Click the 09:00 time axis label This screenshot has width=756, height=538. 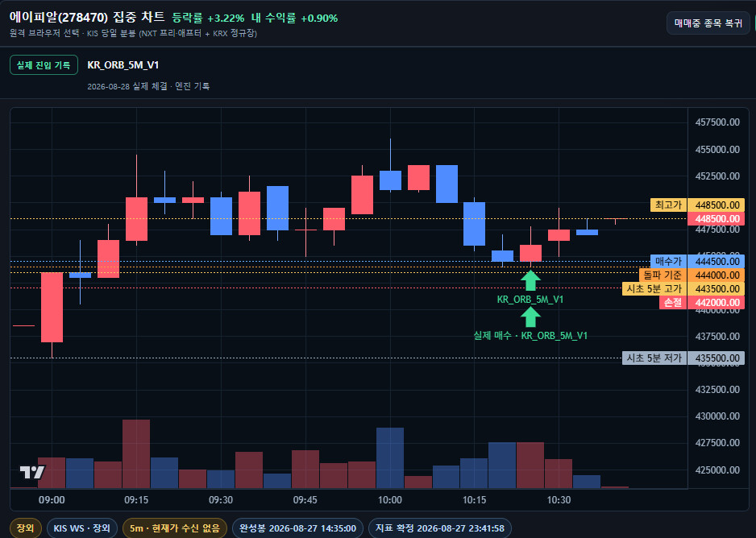(x=52, y=500)
